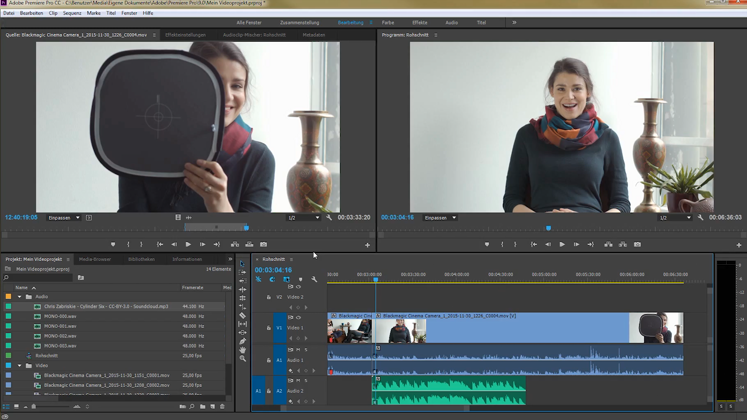Open the Einpassen zoom dropdown in the Source monitor
Image resolution: width=747 pixels, height=420 pixels.
pos(63,217)
